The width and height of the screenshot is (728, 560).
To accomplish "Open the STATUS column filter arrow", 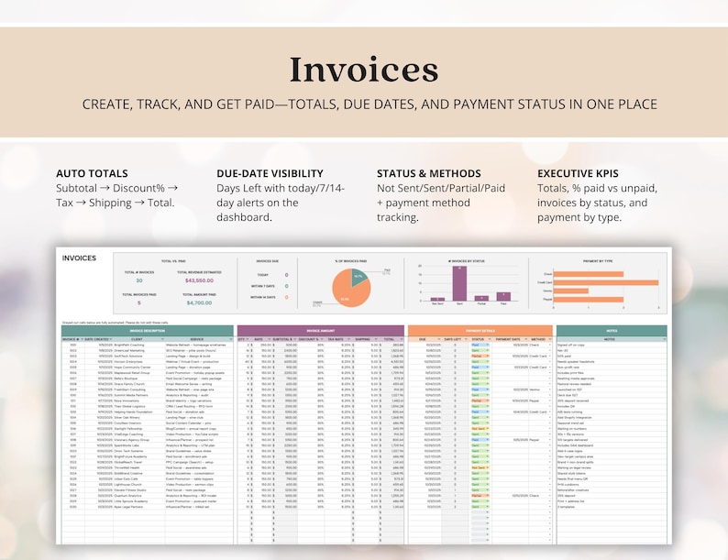I will click(490, 339).
